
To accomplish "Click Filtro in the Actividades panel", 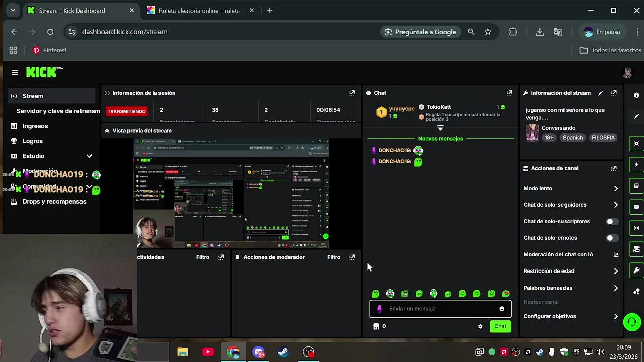I will click(203, 257).
